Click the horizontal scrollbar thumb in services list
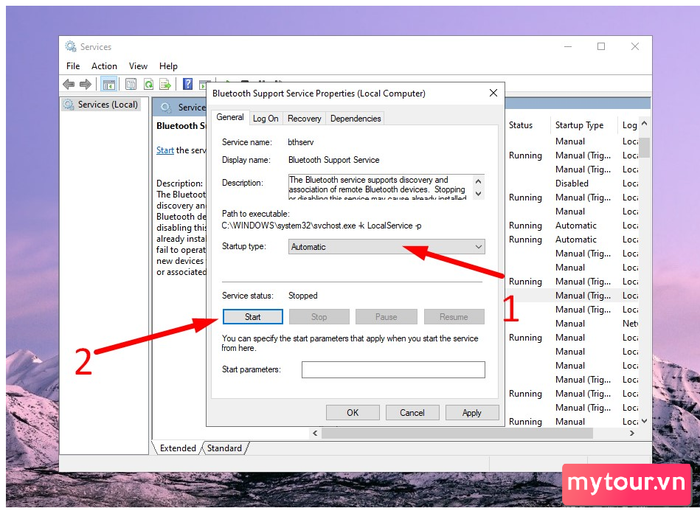Image resolution: width=700 pixels, height=516 pixels. tap(457, 433)
